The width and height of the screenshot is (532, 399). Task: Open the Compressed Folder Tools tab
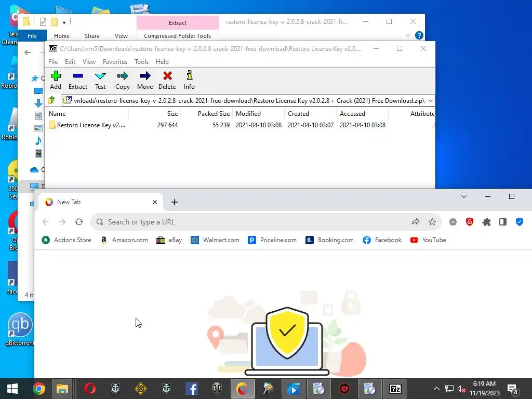[x=178, y=36]
